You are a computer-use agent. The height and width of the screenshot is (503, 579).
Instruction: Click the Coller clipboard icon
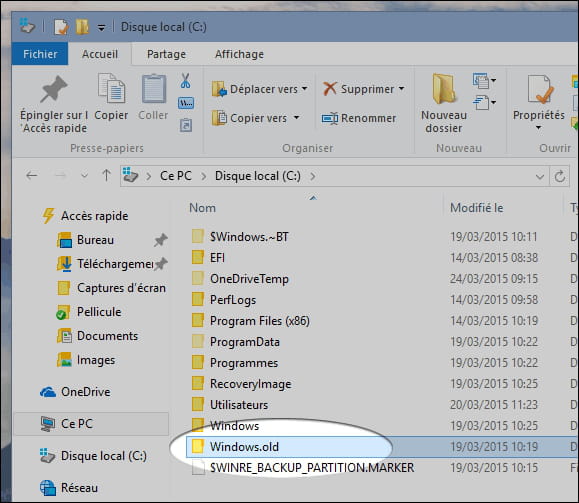click(x=154, y=88)
